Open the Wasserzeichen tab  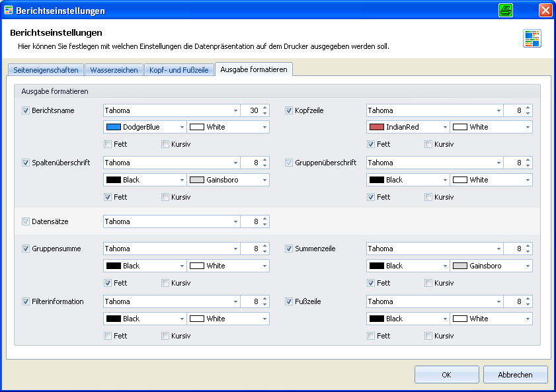(114, 70)
